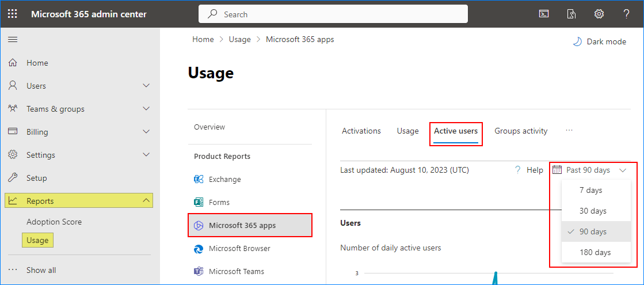
Task: Click Show all in left navigation
Action: tap(41, 270)
